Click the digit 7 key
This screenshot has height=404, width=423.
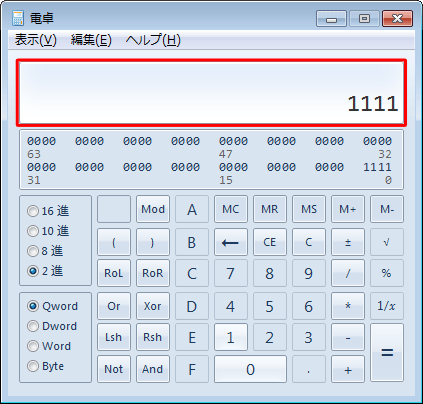[x=231, y=273]
